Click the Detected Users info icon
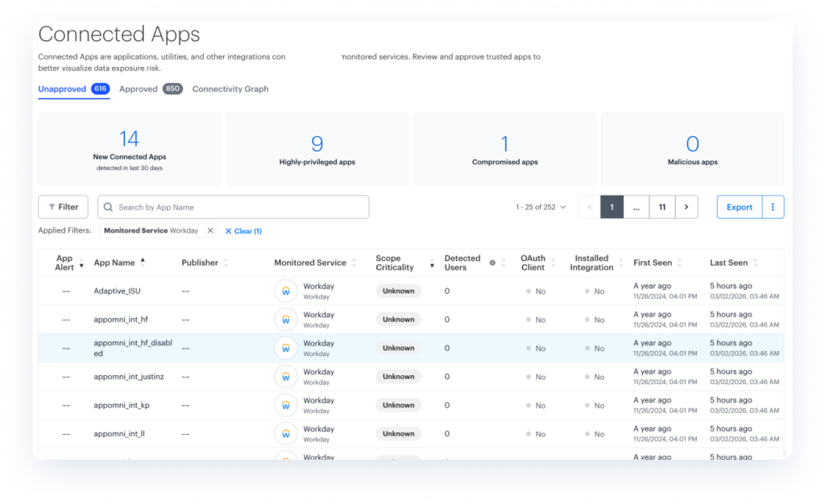Screen dimensions: 825x504 (x=491, y=262)
